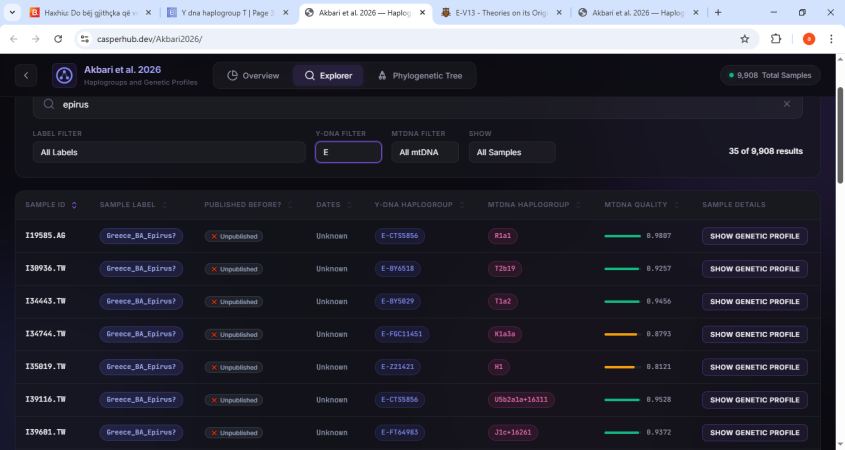Click mtDNA tag U5b2a1a+16311
The height and width of the screenshot is (450, 845).
click(x=521, y=400)
